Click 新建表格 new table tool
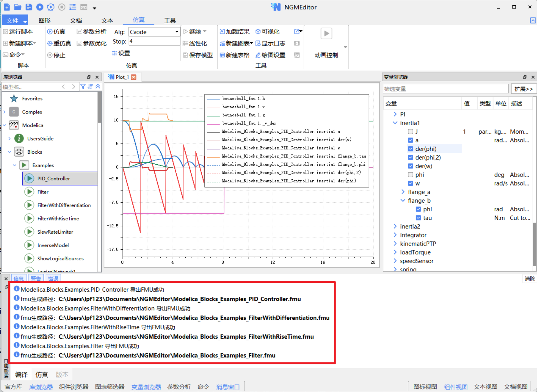The width and height of the screenshot is (537, 392). 235,55
